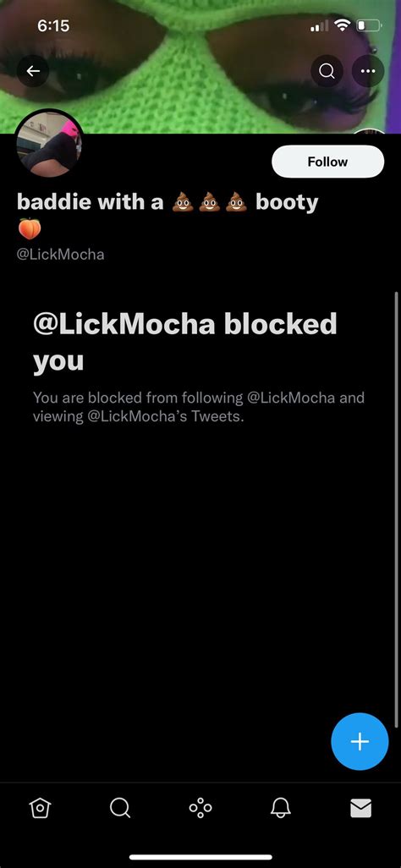
Task: Switch to the Home tab
Action: click(41, 809)
